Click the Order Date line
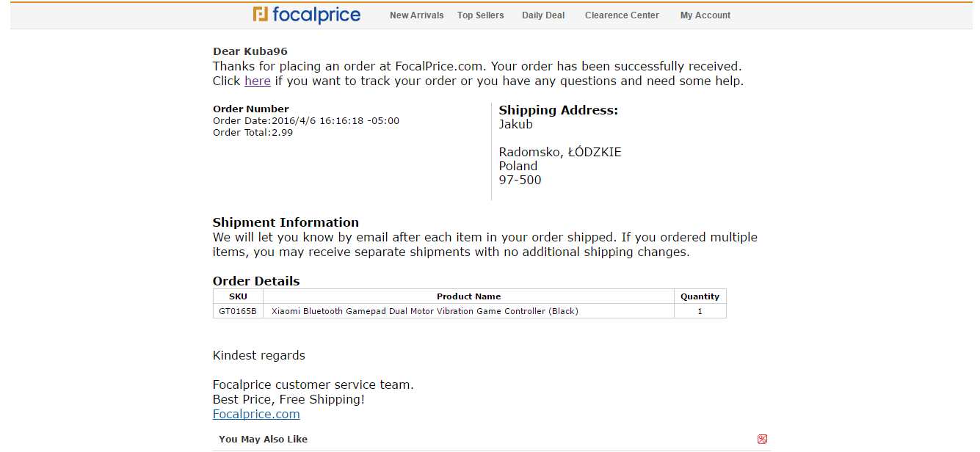Viewport: 980px width, 452px height. tap(306, 121)
